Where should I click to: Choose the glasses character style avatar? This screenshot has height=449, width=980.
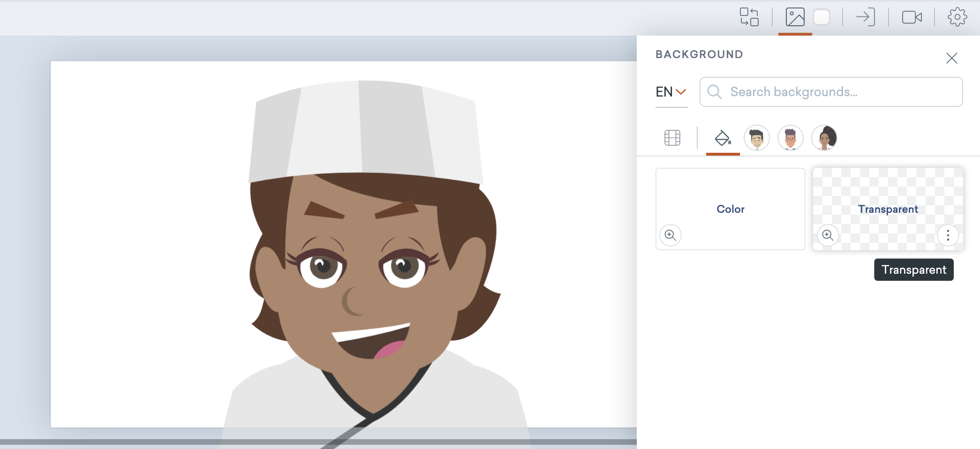tap(790, 138)
